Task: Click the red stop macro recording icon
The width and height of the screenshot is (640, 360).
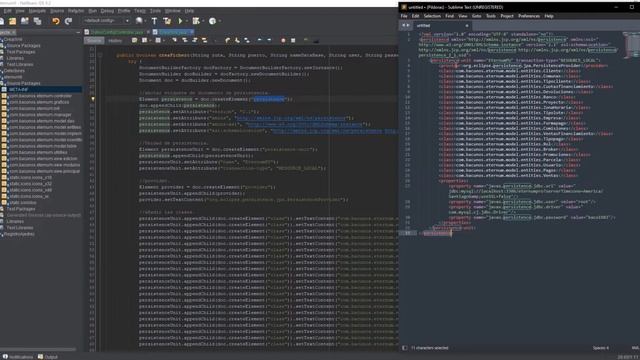Action: [x=283, y=40]
